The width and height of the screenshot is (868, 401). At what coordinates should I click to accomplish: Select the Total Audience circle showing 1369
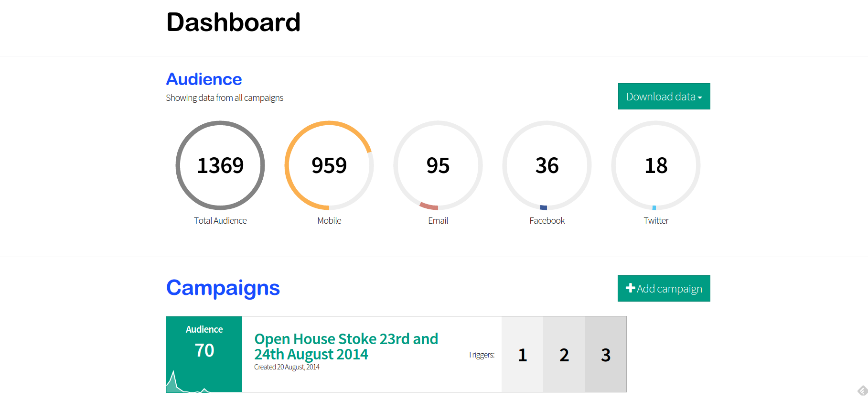(220, 165)
